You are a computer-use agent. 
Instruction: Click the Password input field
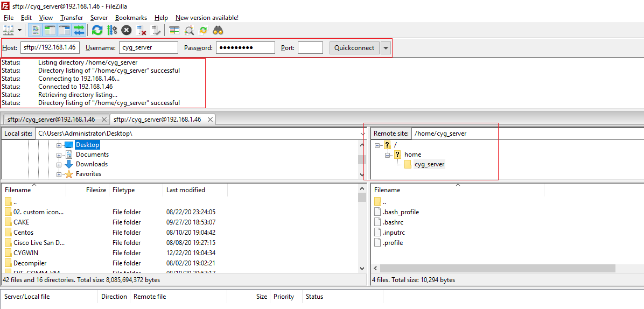[x=245, y=47]
